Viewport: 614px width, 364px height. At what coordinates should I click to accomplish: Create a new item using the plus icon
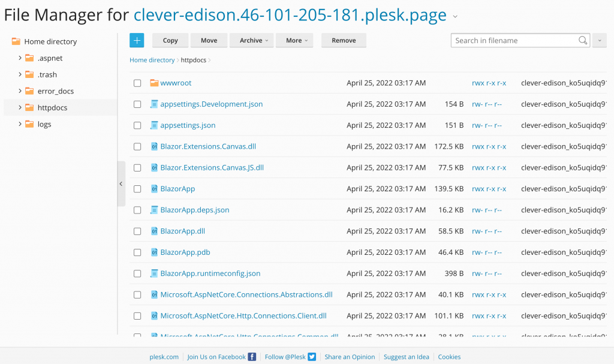click(x=137, y=40)
